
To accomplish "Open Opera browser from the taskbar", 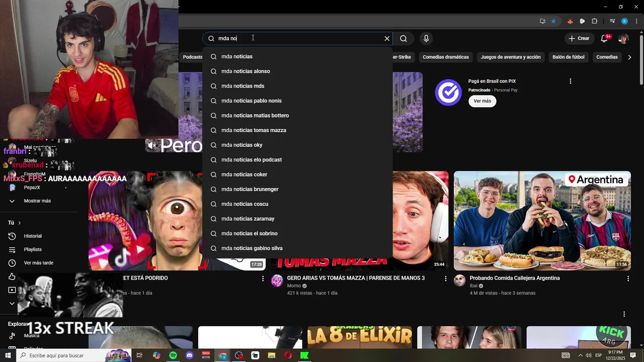I will [x=288, y=355].
